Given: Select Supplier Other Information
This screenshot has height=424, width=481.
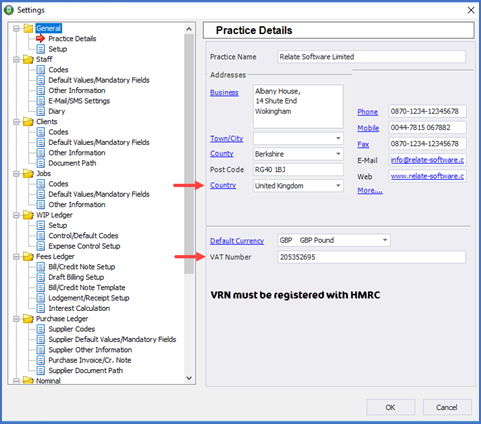Looking at the screenshot, I should point(90,350).
